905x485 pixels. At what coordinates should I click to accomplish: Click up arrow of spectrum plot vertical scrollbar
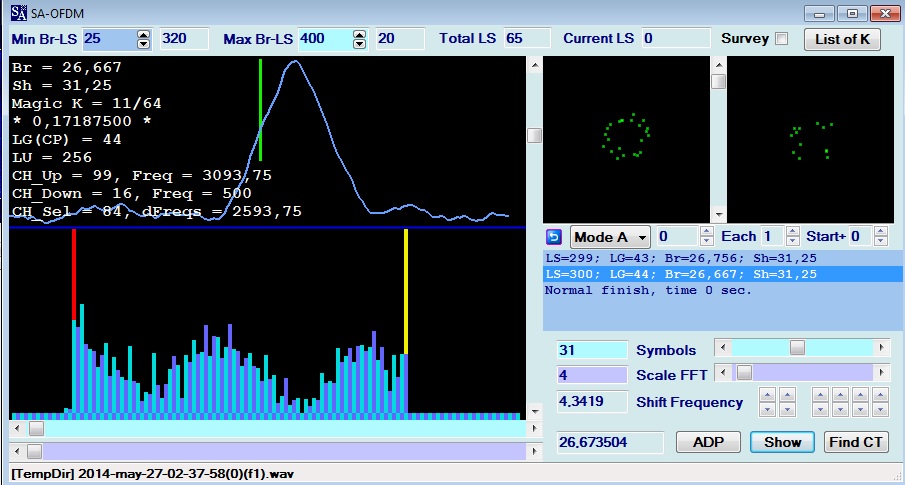[x=534, y=64]
